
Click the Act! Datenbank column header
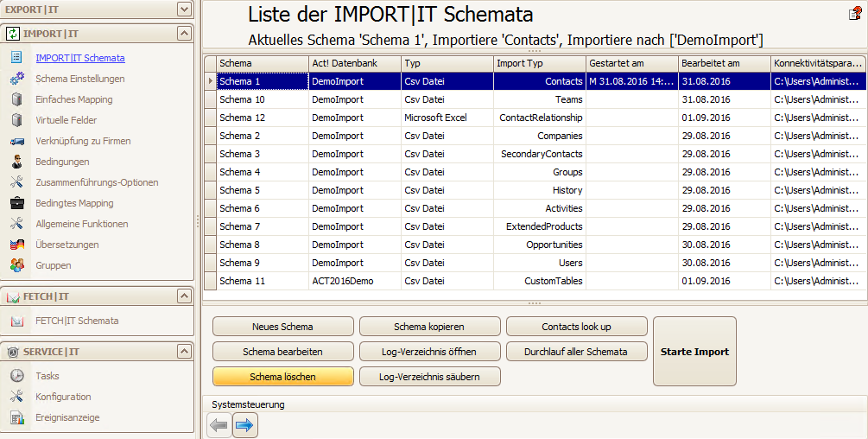[x=355, y=63]
